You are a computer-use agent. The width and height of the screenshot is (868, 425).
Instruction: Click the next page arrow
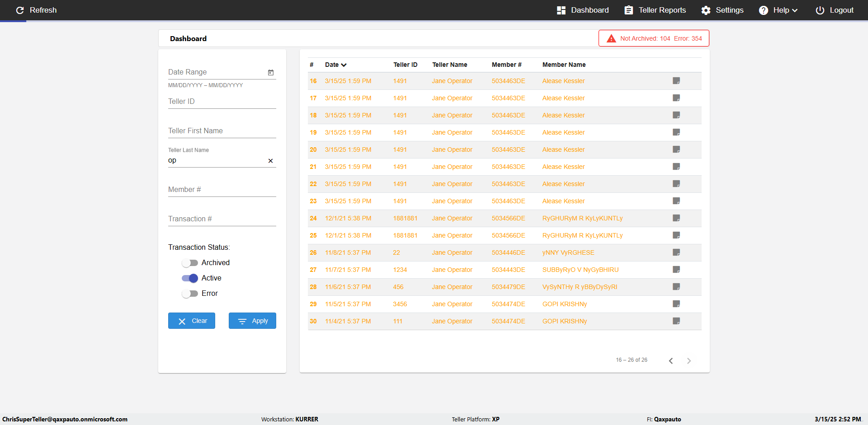pyautogui.click(x=689, y=360)
